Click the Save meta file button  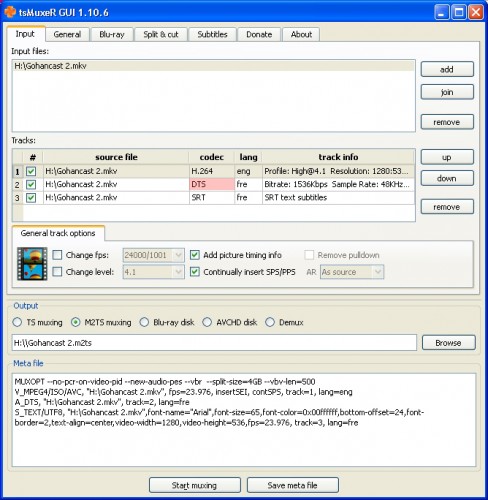coord(293,485)
